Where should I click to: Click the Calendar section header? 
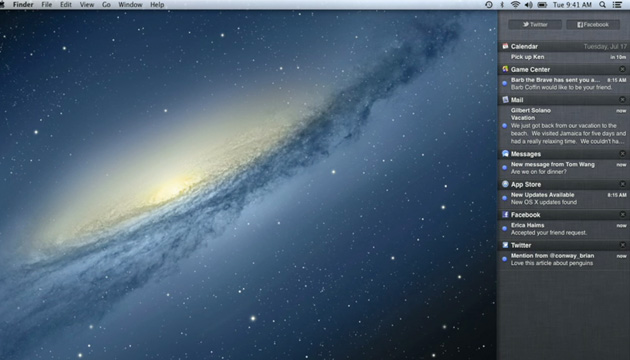[564, 46]
